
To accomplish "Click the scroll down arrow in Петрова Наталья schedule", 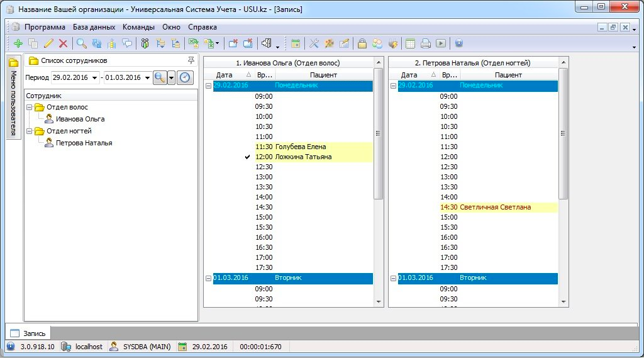I will click(x=563, y=302).
